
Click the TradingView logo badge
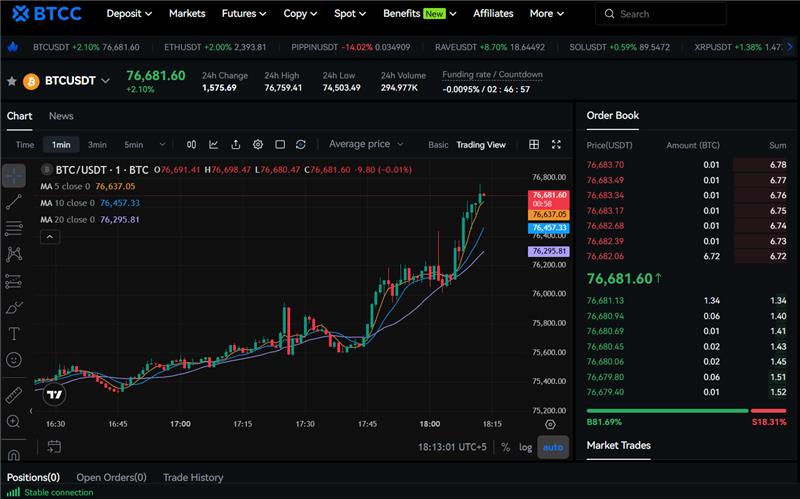coord(54,394)
